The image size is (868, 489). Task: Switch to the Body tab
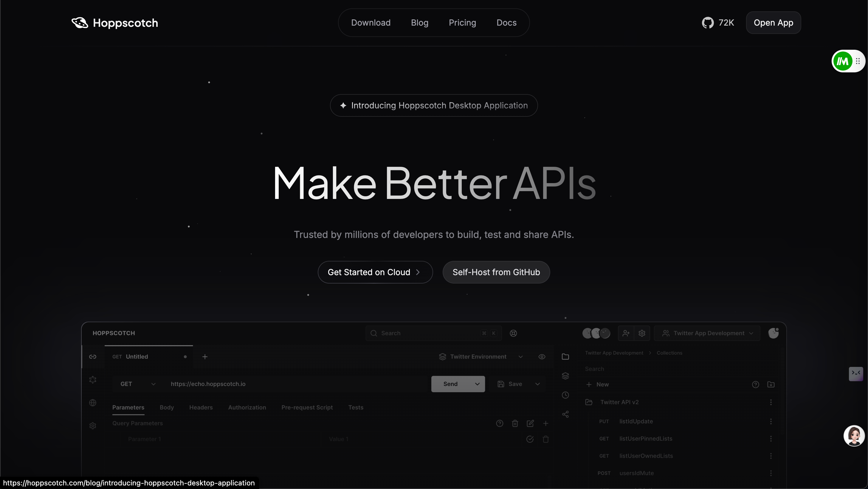pos(167,408)
